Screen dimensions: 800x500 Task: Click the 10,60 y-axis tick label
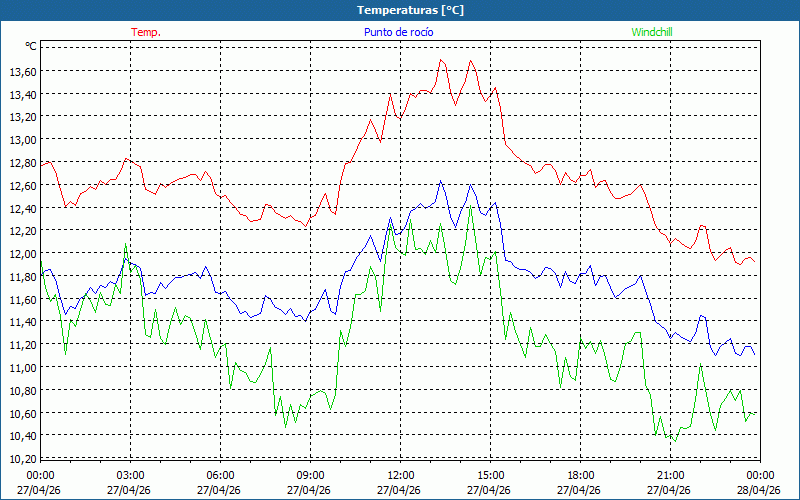pos(22,414)
